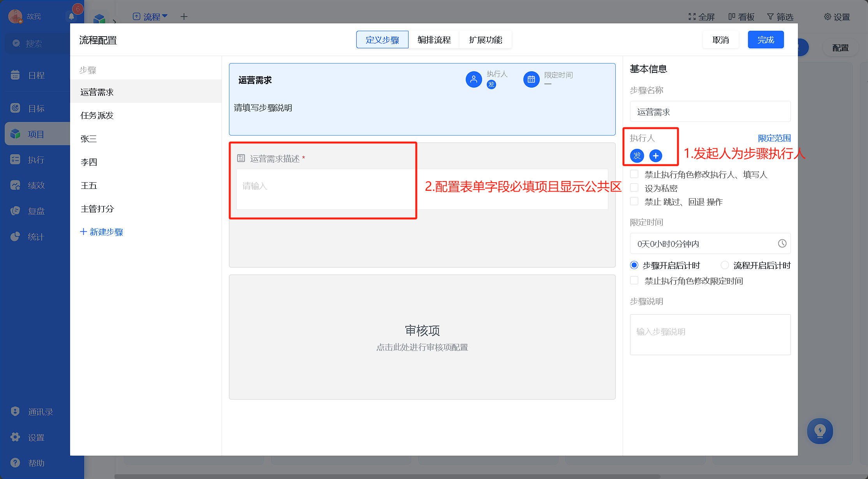This screenshot has height=479, width=868.
Task: Open the clock icon in time limit field
Action: (782, 243)
